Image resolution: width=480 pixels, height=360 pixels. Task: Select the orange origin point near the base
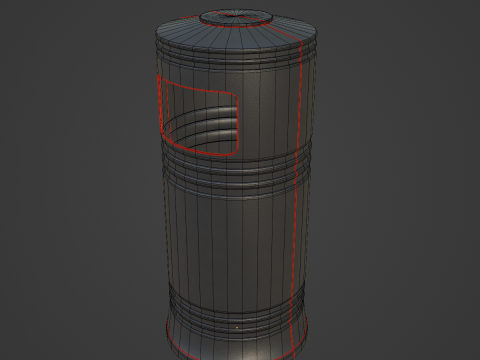[x=237, y=328]
